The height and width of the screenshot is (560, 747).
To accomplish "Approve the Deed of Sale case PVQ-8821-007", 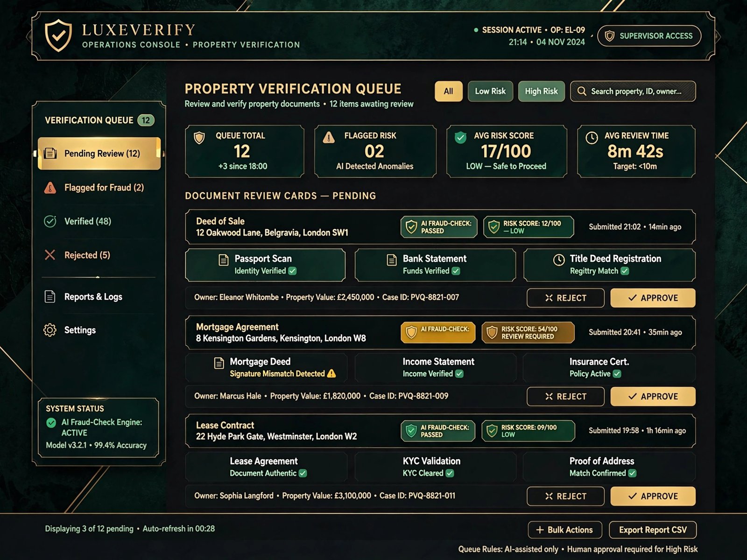I will [x=653, y=298].
